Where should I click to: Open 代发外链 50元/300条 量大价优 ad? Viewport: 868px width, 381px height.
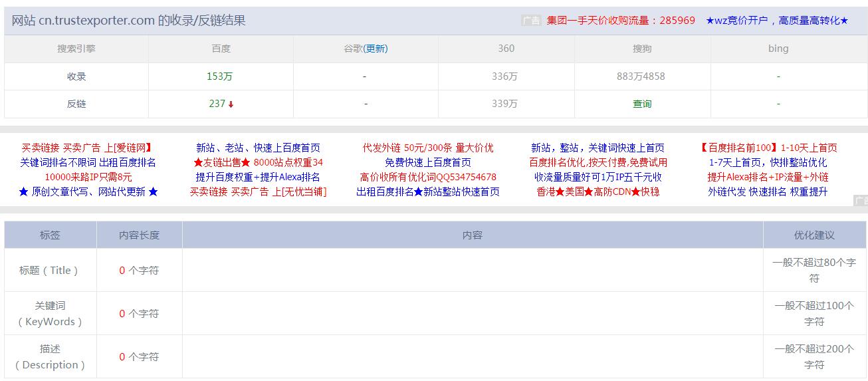click(427, 148)
